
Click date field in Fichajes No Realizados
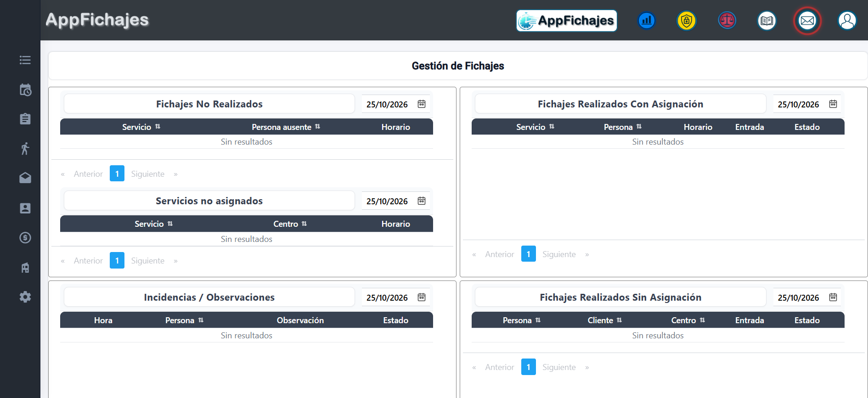coord(396,104)
